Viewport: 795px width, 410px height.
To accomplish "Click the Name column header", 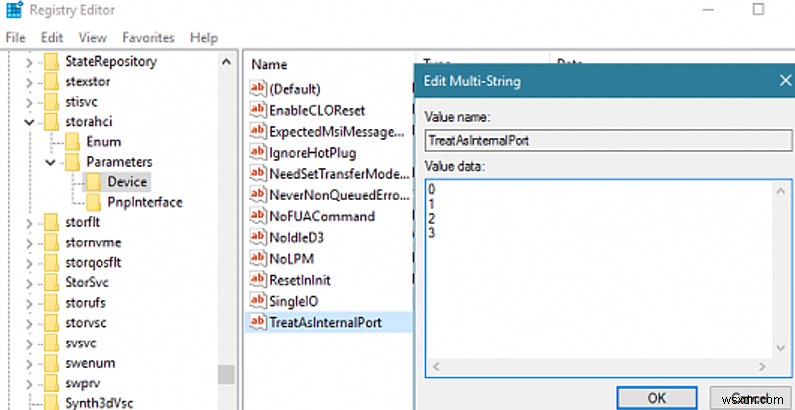I will tap(270, 64).
